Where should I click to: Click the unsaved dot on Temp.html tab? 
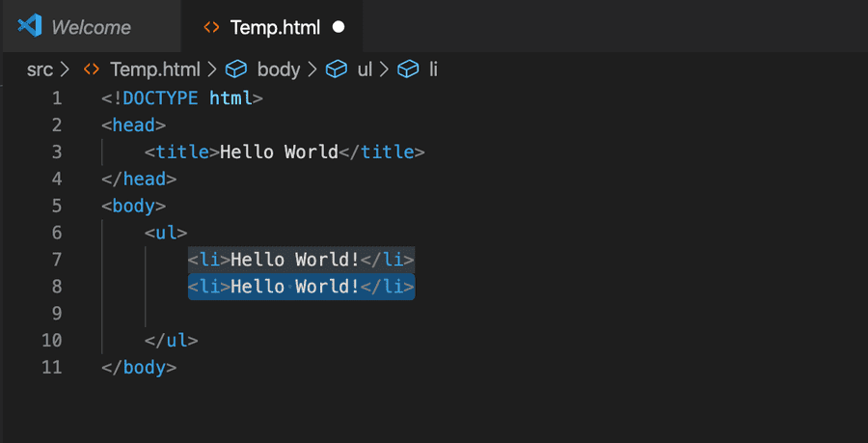[x=339, y=27]
